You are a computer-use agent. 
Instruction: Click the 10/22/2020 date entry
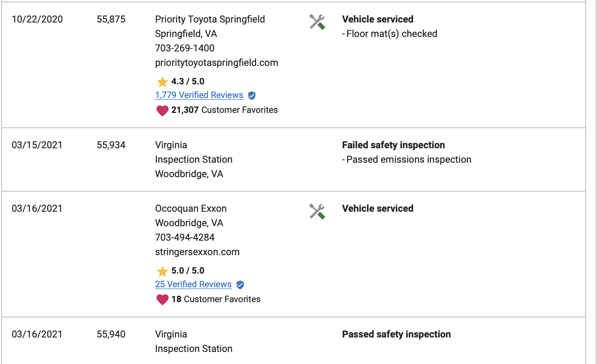pos(37,19)
